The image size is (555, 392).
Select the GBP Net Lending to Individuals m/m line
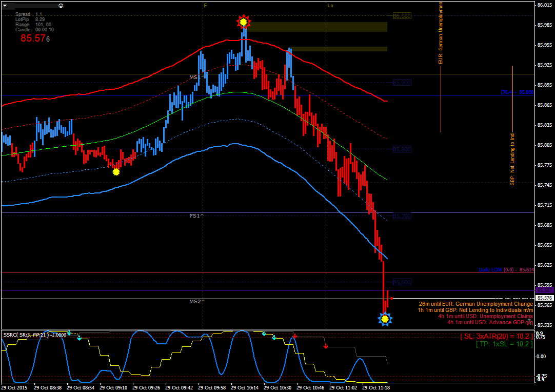[475, 310]
